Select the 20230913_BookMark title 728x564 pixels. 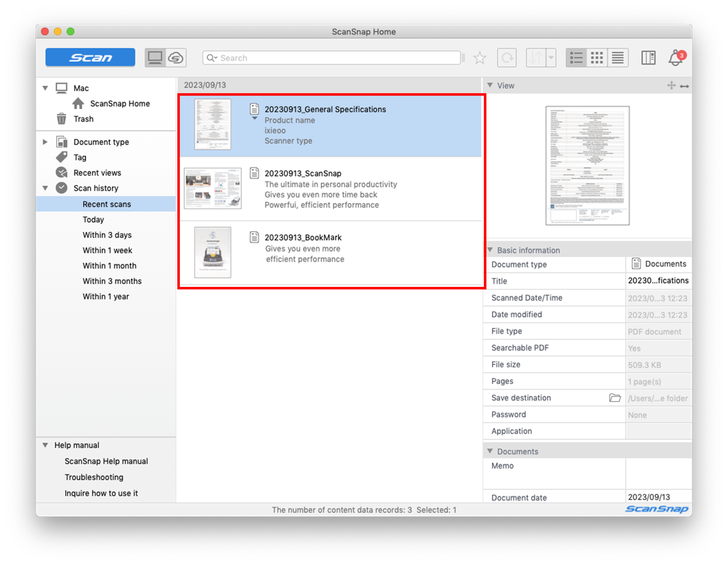coord(303,237)
